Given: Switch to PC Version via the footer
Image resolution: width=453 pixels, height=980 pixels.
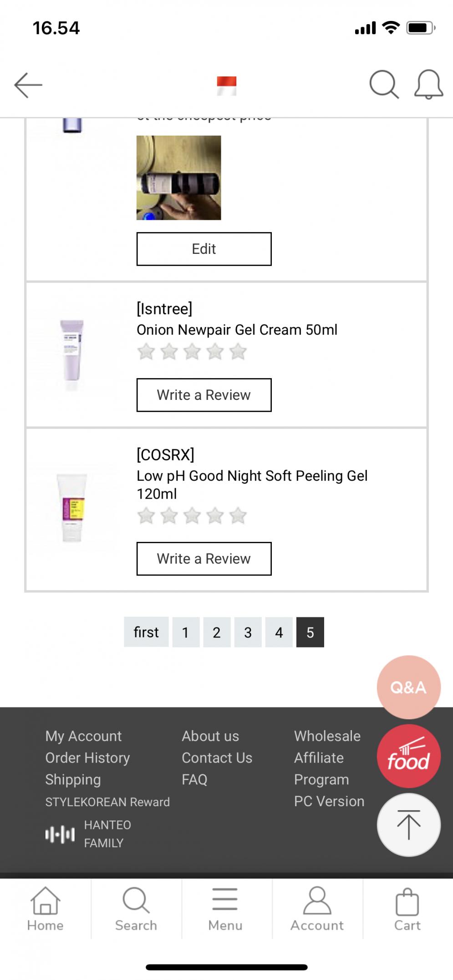Looking at the screenshot, I should point(329,802).
